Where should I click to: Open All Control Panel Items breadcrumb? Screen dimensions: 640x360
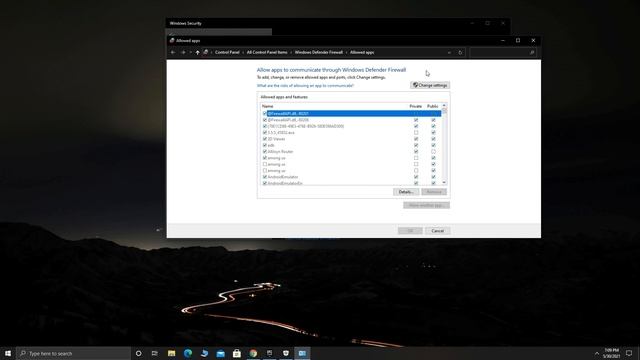pos(267,53)
